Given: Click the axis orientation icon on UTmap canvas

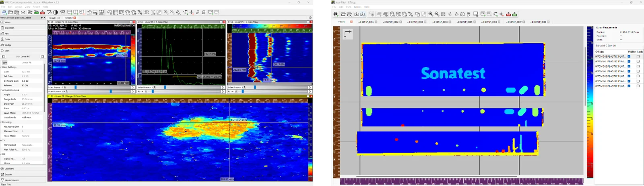Looking at the screenshot, I should [x=348, y=34].
